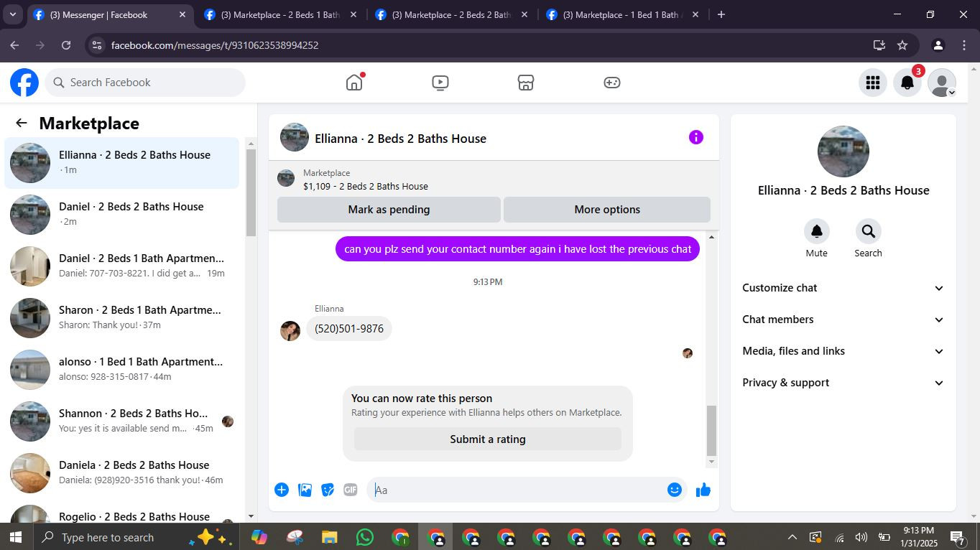This screenshot has width=980, height=550.
Task: Open the taskbar clock showing 9:13 PM
Action: (x=920, y=537)
